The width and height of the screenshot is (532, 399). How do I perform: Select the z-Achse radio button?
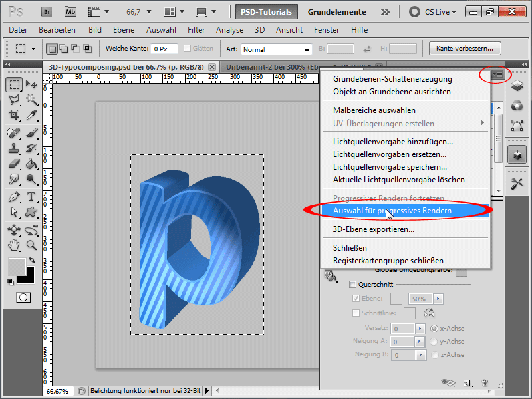point(435,355)
